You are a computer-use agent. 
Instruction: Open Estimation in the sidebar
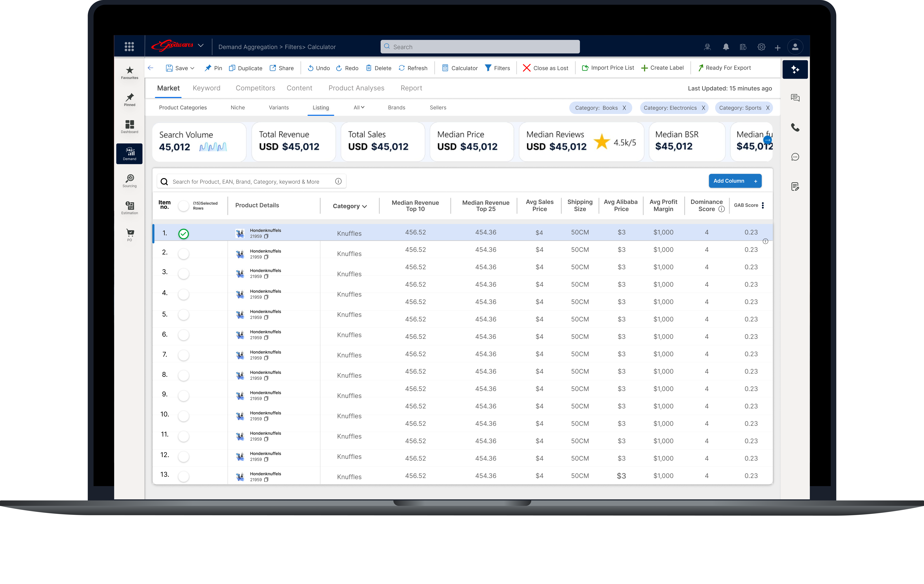(130, 208)
